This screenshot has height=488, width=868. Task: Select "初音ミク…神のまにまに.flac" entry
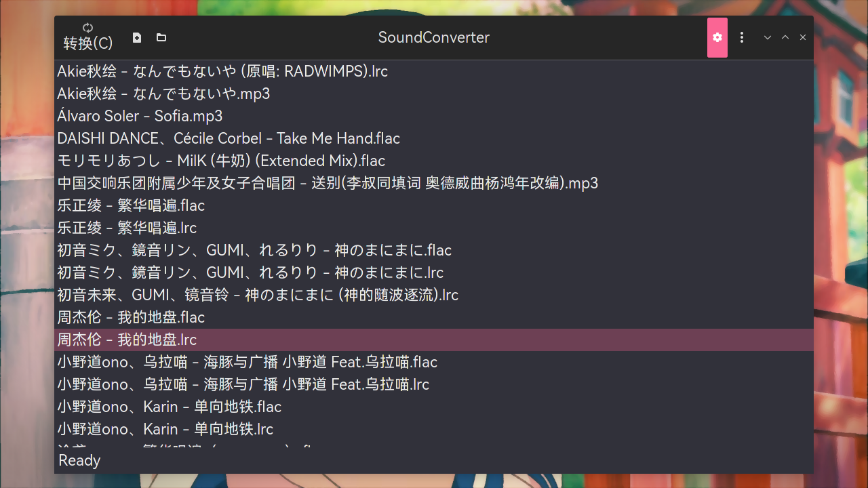point(254,250)
